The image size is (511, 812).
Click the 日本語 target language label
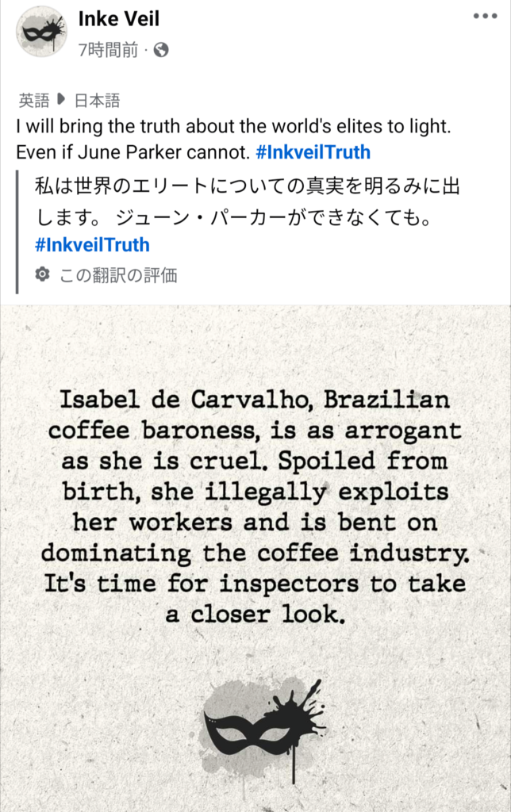coord(98,100)
